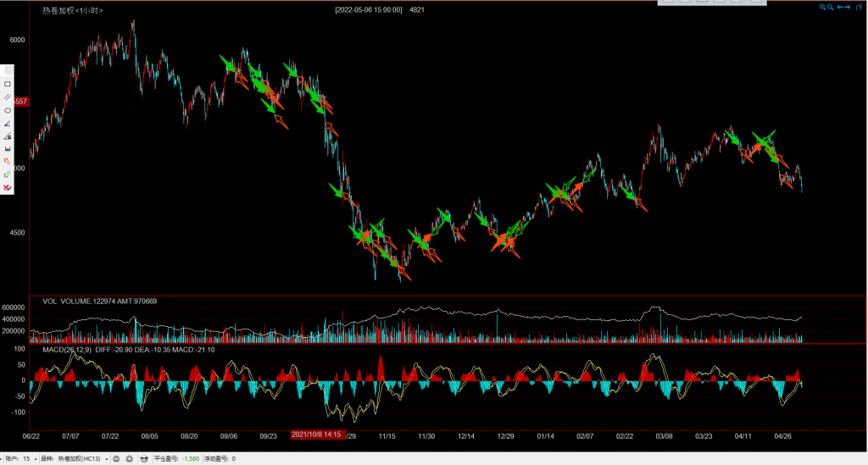Zoom in the chart with magnifier plus
Viewport: 868px width, 465px height.
tap(821, 7)
